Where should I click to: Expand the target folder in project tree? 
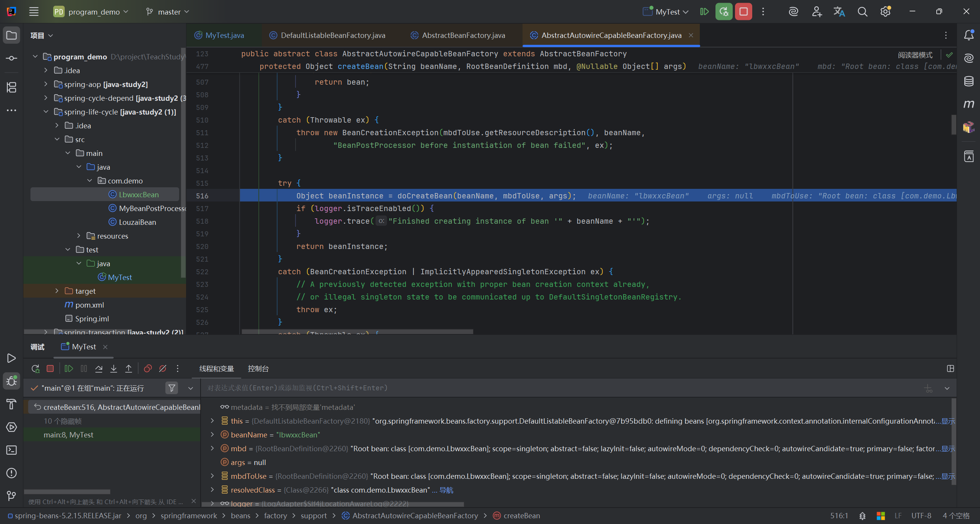[x=57, y=291]
